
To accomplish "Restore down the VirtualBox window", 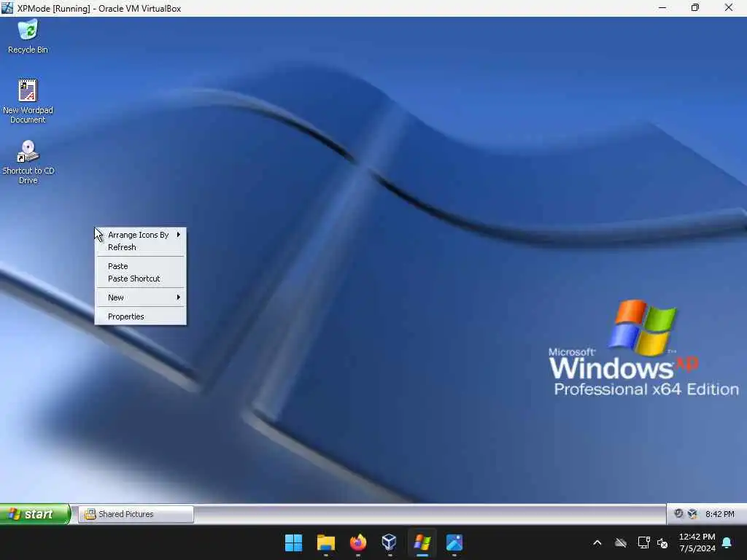I will pyautogui.click(x=695, y=8).
